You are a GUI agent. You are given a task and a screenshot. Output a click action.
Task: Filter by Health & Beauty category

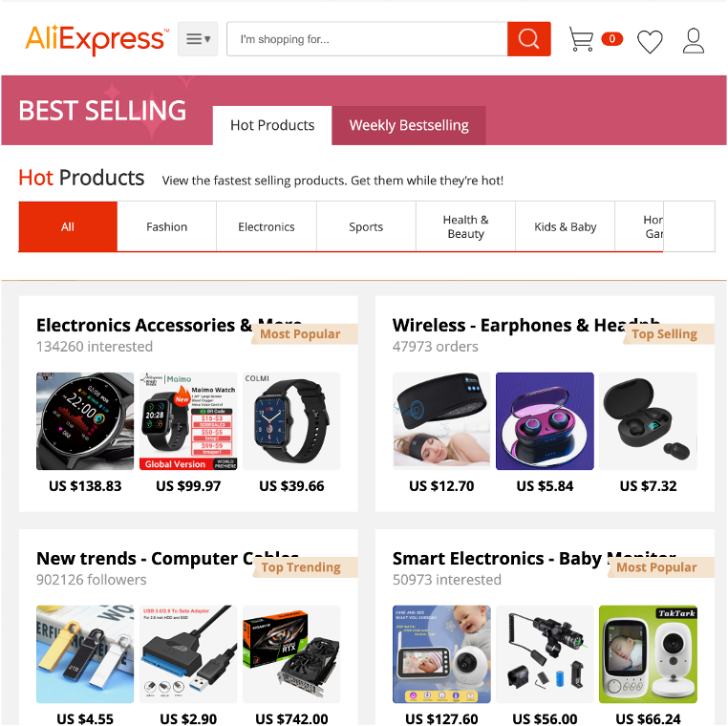465,226
